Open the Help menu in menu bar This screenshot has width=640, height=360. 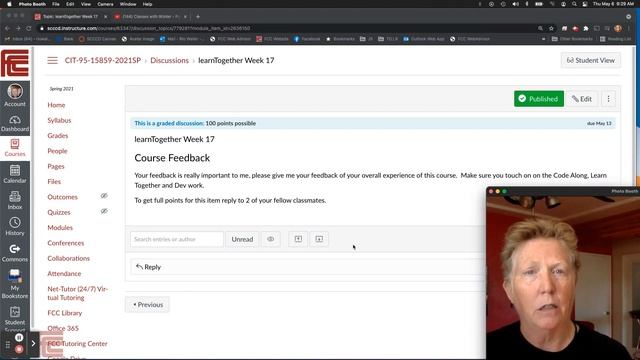point(147,4)
